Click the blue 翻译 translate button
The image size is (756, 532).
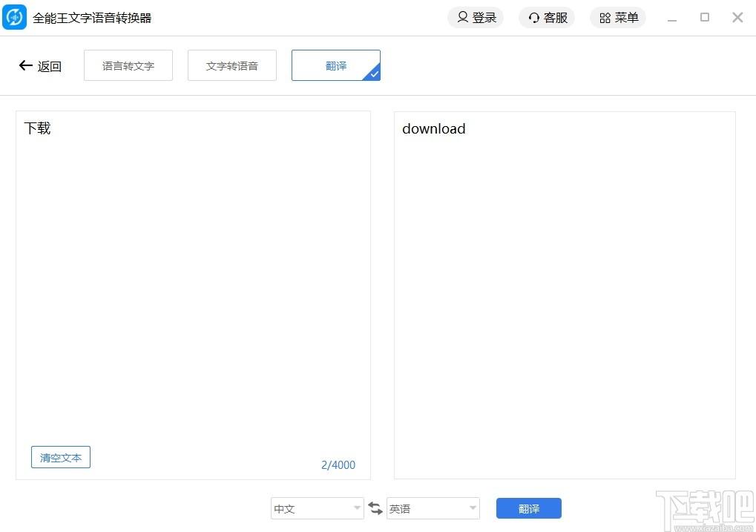click(529, 508)
